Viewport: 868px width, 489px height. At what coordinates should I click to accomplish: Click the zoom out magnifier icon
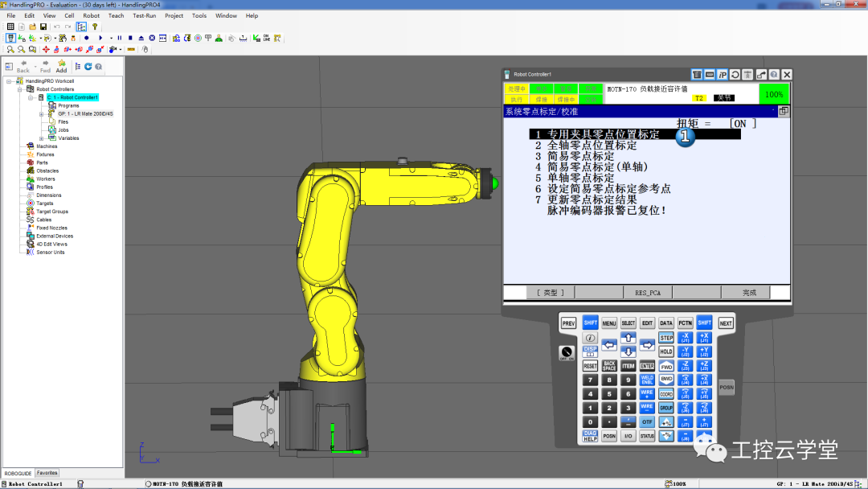pyautogui.click(x=22, y=50)
